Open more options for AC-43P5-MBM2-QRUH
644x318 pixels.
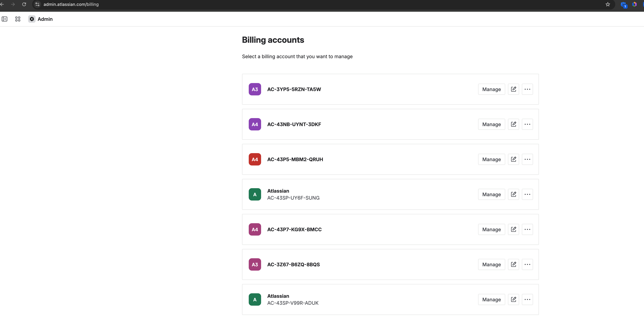coord(527,159)
